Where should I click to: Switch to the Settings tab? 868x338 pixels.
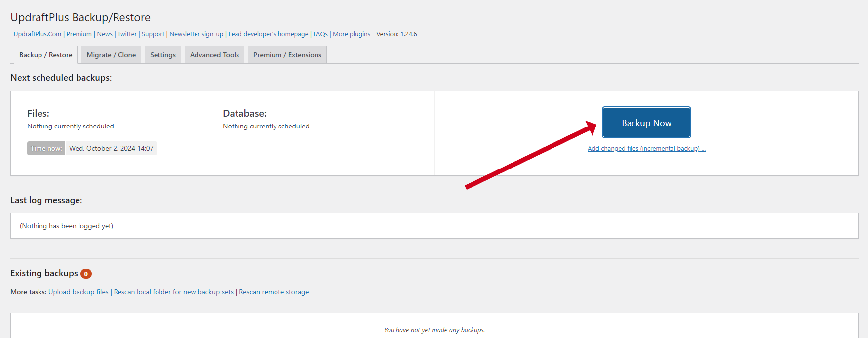pyautogui.click(x=162, y=55)
